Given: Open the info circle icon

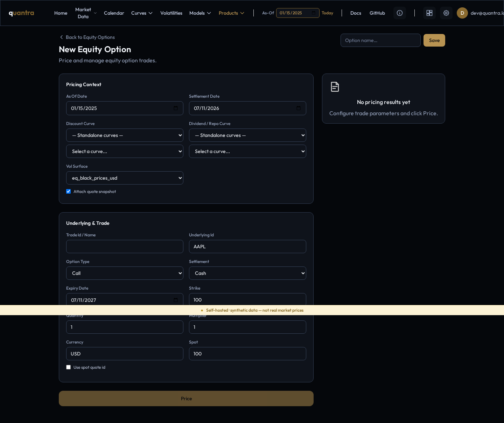Looking at the screenshot, I should 400,13.
